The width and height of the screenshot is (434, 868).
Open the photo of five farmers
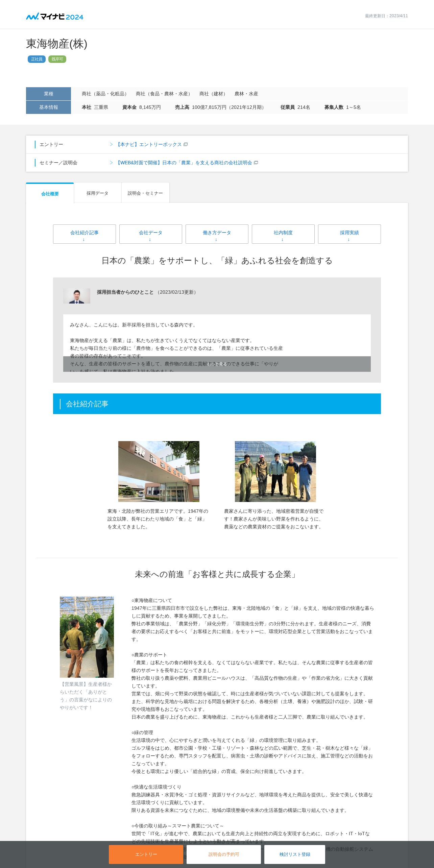pos(275,471)
